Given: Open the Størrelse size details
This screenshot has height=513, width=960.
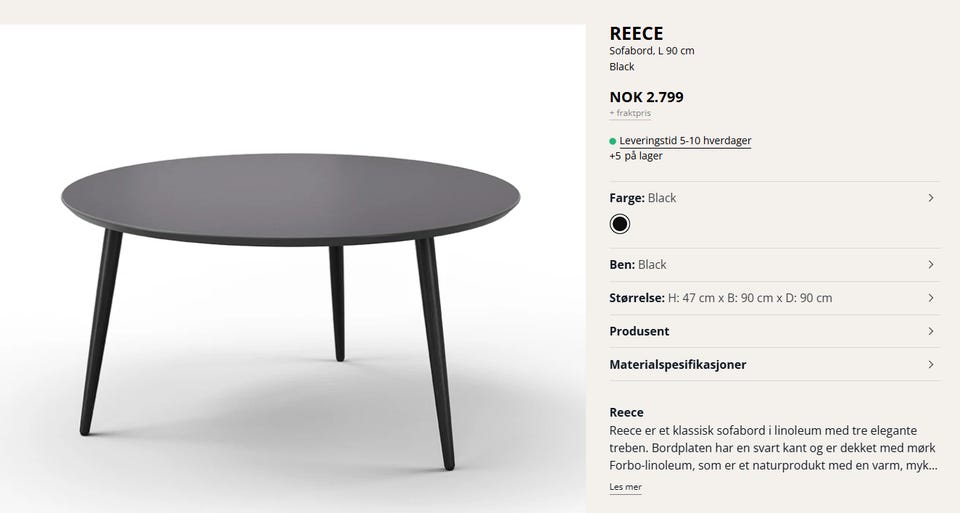Looking at the screenshot, I should point(720,298).
